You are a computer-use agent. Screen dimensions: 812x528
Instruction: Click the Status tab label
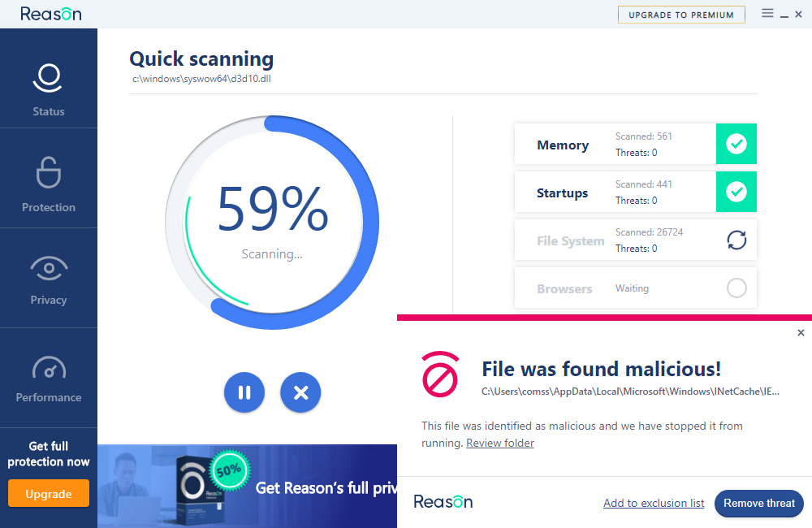(49, 111)
